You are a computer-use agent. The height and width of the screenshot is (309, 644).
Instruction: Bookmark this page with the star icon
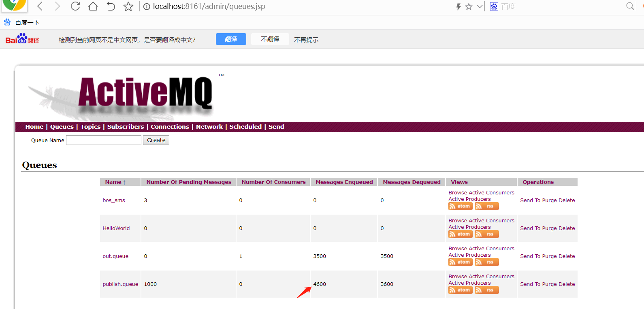(x=128, y=6)
